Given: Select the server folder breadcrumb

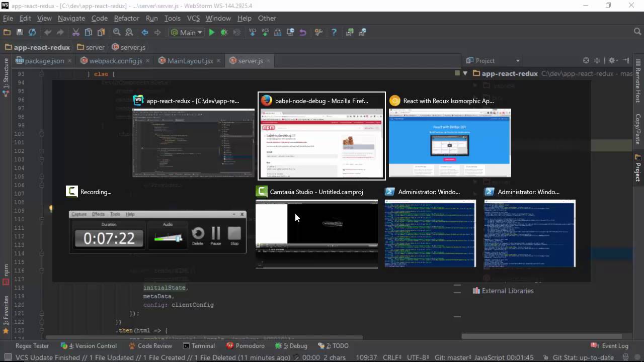Looking at the screenshot, I should coord(91,47).
